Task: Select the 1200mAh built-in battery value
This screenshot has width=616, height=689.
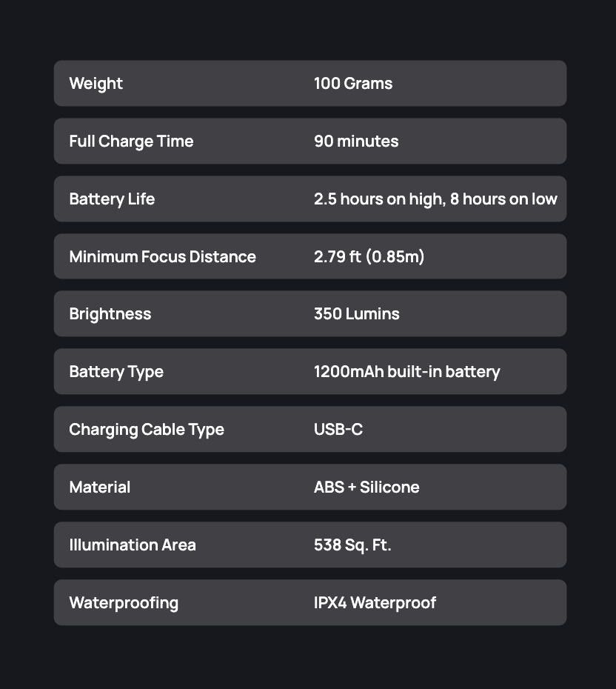Action: 406,372
